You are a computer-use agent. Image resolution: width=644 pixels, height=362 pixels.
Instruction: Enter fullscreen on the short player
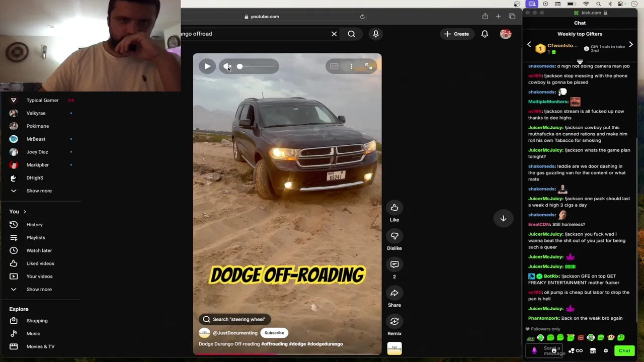click(368, 66)
